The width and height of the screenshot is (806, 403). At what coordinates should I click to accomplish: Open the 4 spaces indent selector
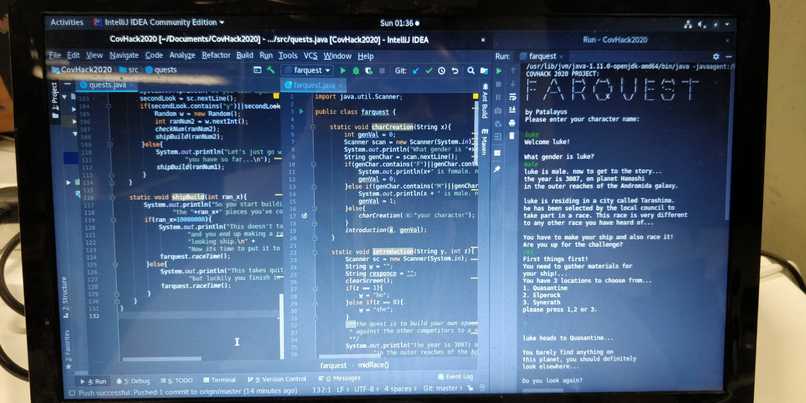click(x=401, y=389)
